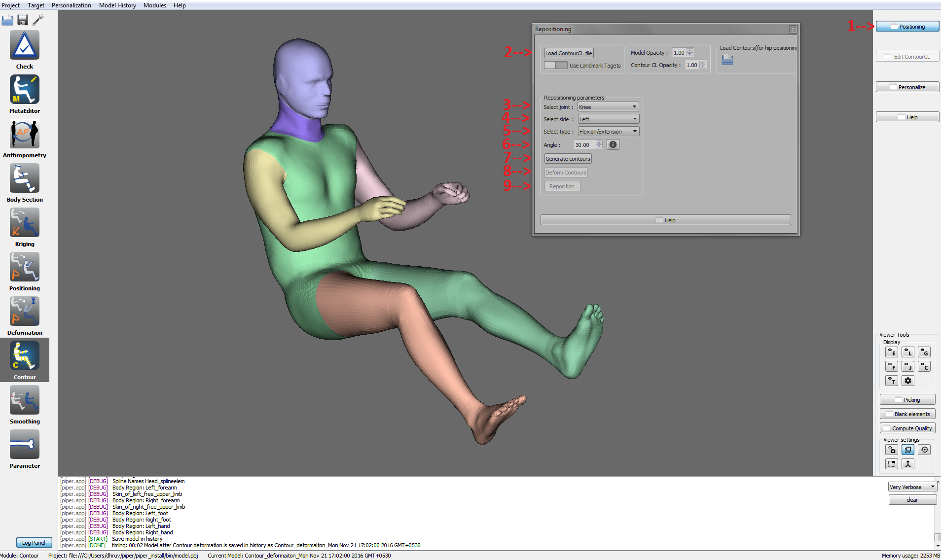Load contours for hip positioning folder icon
941x560 pixels.
tap(727, 60)
